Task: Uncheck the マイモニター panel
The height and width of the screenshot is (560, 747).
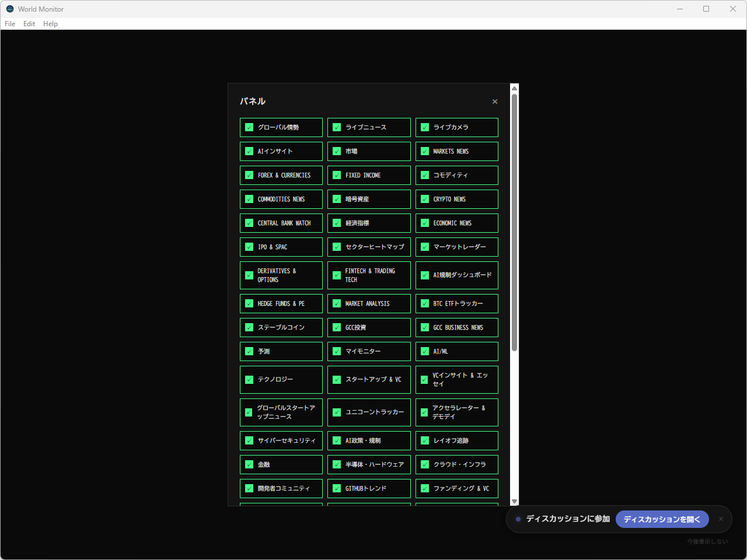Action: 337,351
